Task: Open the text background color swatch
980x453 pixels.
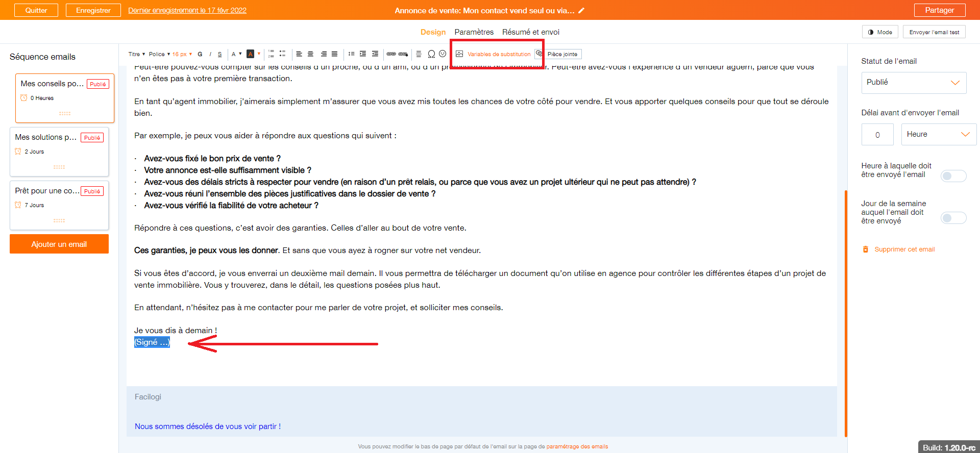Action: [x=251, y=54]
